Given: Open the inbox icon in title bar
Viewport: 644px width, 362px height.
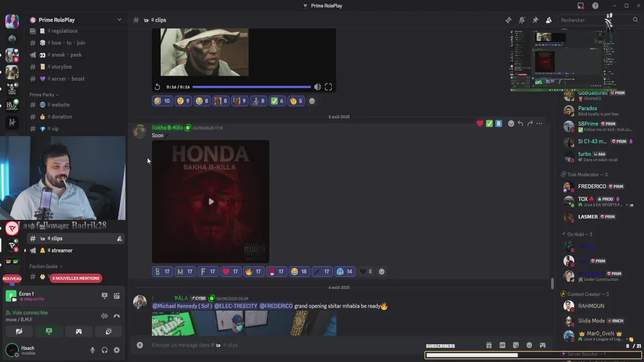Looking at the screenshot, I should point(581,6).
